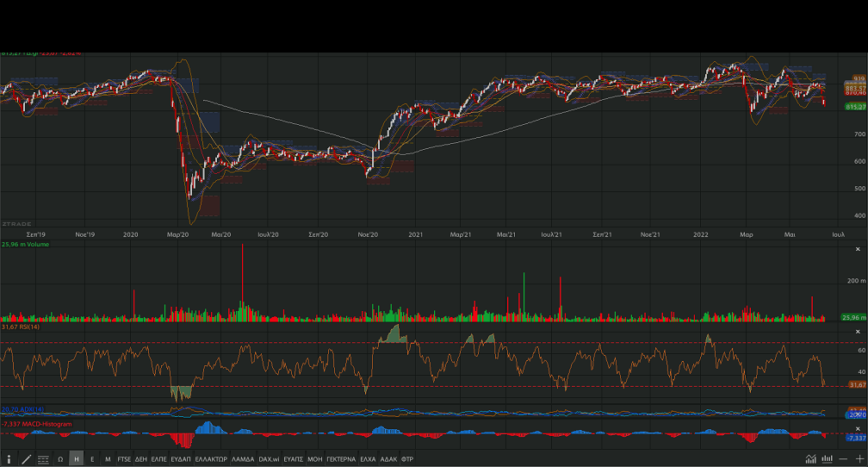
Task: Click the info icon in bottom toolbar
Action: [9, 459]
